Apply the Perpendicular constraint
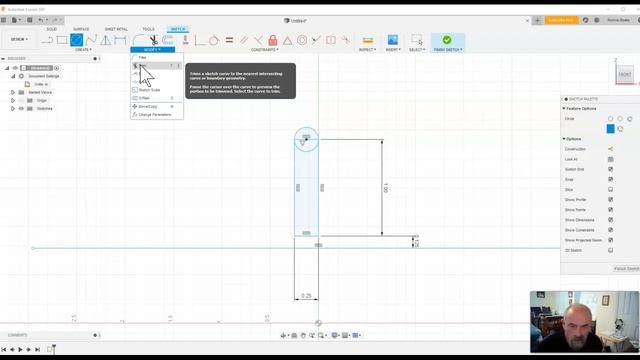 pyautogui.click(x=258, y=40)
